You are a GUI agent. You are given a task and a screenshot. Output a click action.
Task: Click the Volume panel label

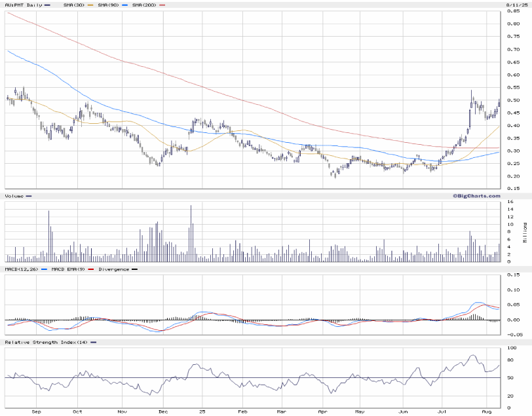pos(15,196)
